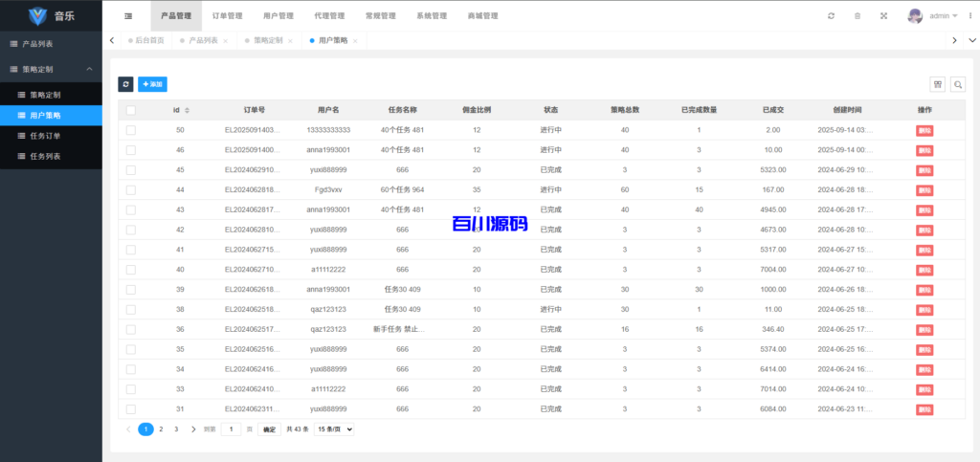Image resolution: width=980 pixels, height=462 pixels.
Task: Click the id column sort arrows
Action: pyautogui.click(x=187, y=111)
